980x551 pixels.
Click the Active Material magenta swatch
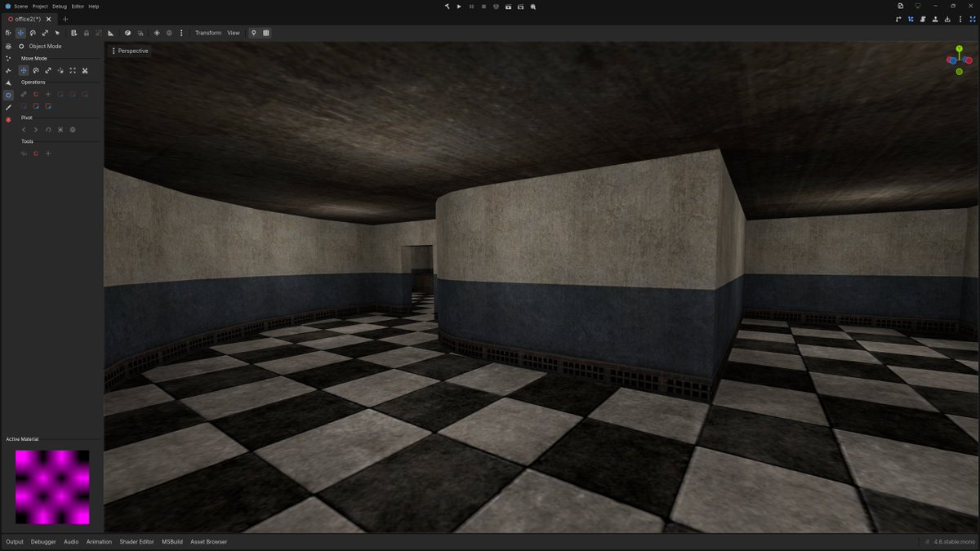pos(52,487)
